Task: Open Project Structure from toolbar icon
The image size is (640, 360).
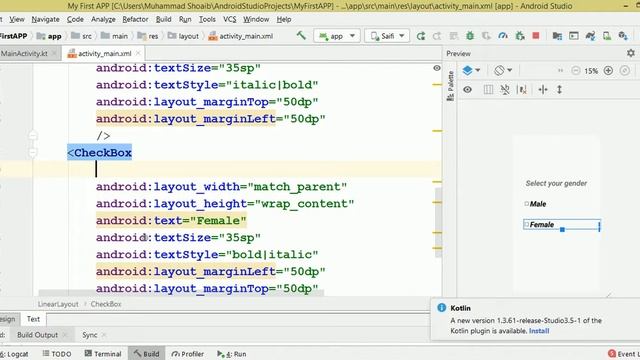Action: (x=557, y=36)
